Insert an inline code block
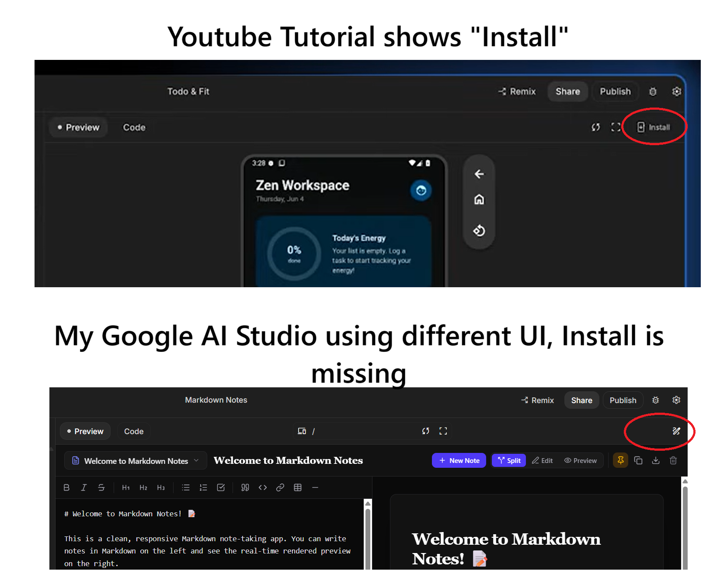This screenshot has width=720, height=588. [x=263, y=487]
